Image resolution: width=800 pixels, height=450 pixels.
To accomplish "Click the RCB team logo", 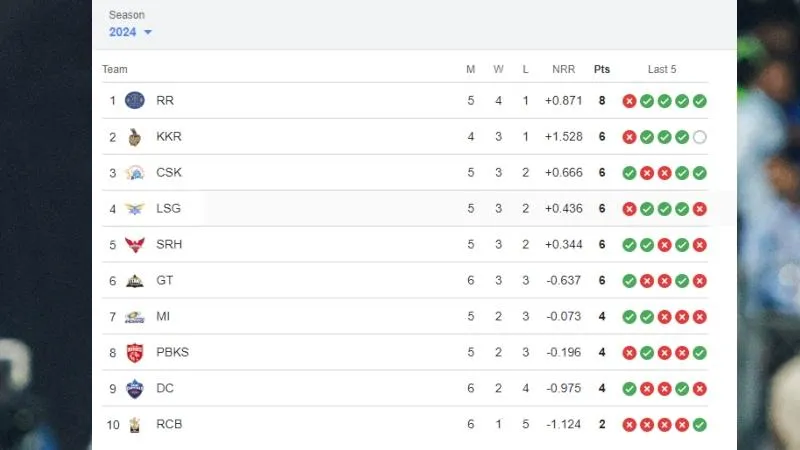I will point(135,424).
